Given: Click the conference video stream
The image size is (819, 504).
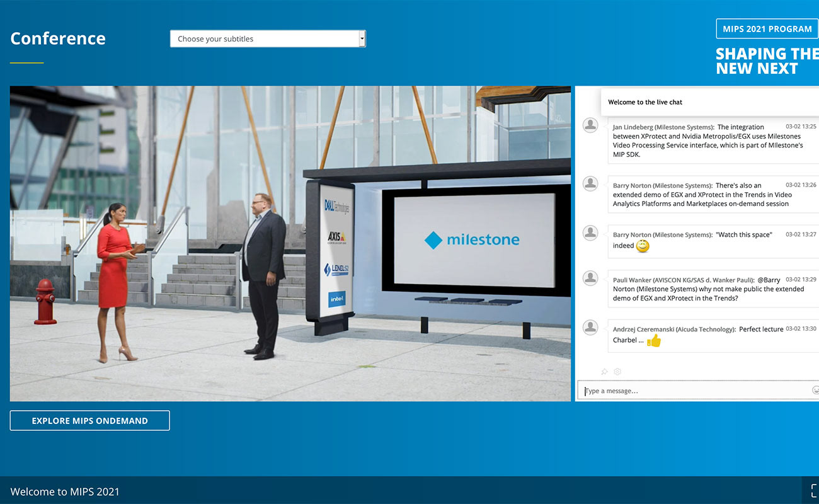Looking at the screenshot, I should (x=290, y=244).
